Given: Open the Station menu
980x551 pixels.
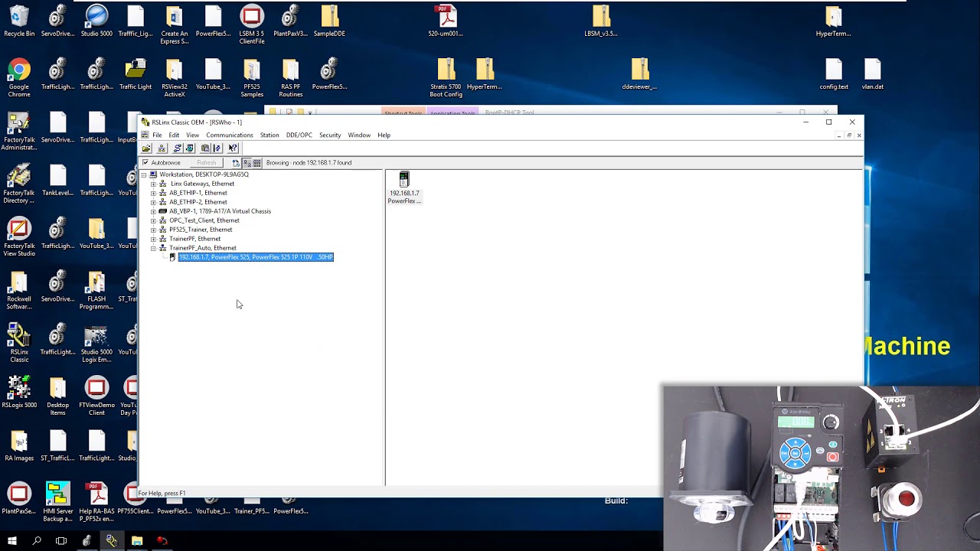Looking at the screenshot, I should tap(269, 135).
